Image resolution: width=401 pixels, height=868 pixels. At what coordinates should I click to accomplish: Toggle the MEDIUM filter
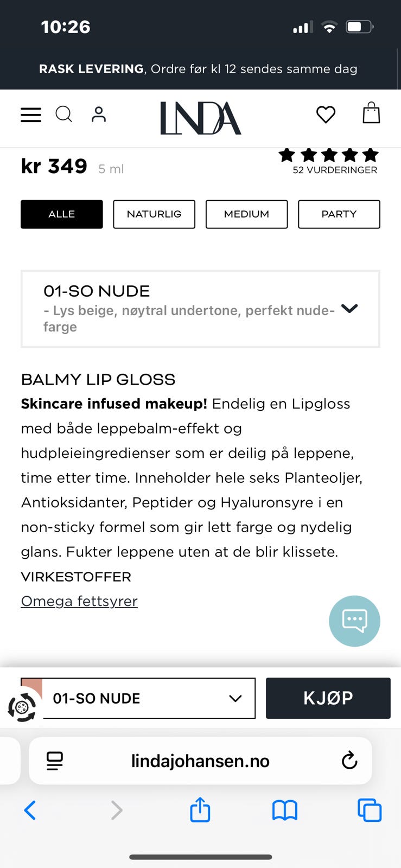tap(246, 214)
